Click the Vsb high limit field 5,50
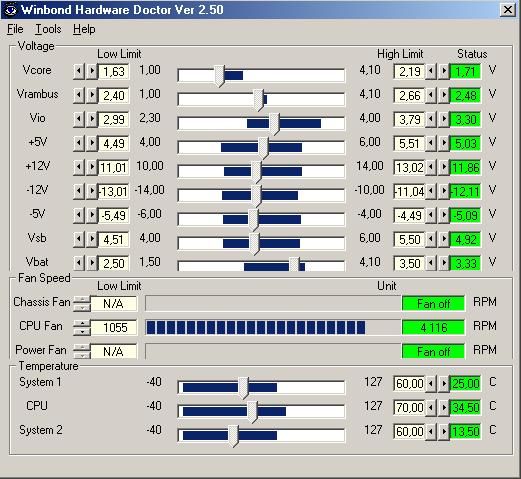The image size is (521, 479). (x=409, y=239)
